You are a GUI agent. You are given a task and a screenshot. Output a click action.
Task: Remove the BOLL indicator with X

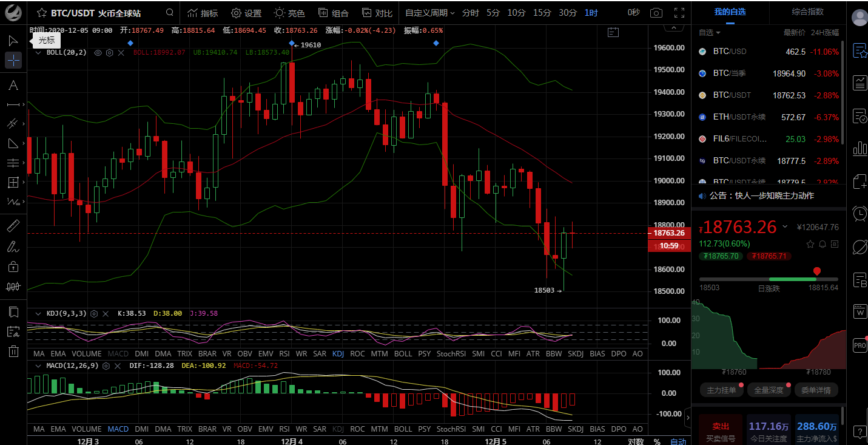(121, 53)
